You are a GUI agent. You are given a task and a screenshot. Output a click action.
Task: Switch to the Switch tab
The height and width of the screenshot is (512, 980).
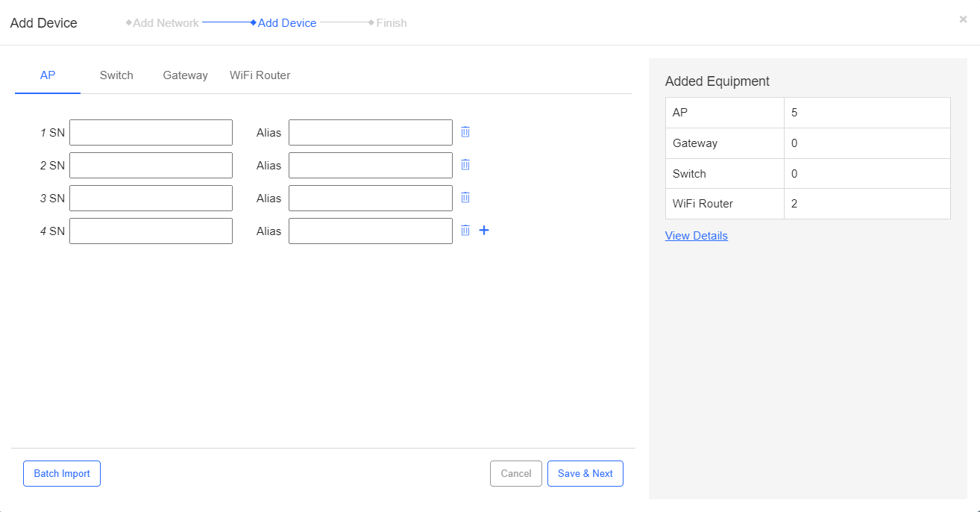tap(116, 75)
